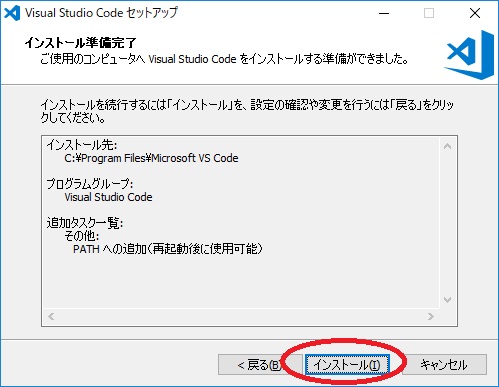Click the '追加タスク一覧:' label
The image size is (499, 387).
click(x=85, y=223)
